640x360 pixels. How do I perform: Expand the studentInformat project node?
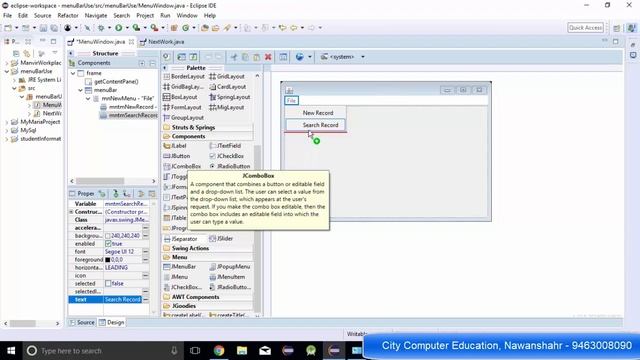7,139
